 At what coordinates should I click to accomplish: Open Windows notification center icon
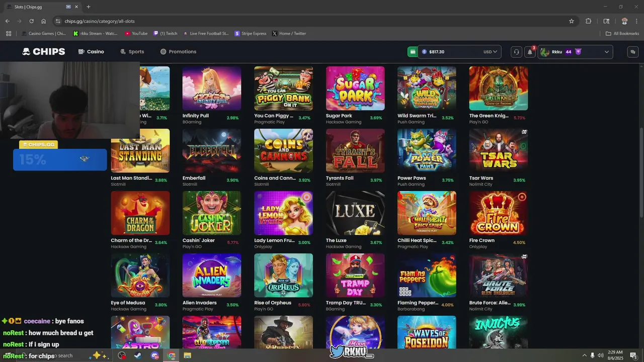click(x=633, y=355)
